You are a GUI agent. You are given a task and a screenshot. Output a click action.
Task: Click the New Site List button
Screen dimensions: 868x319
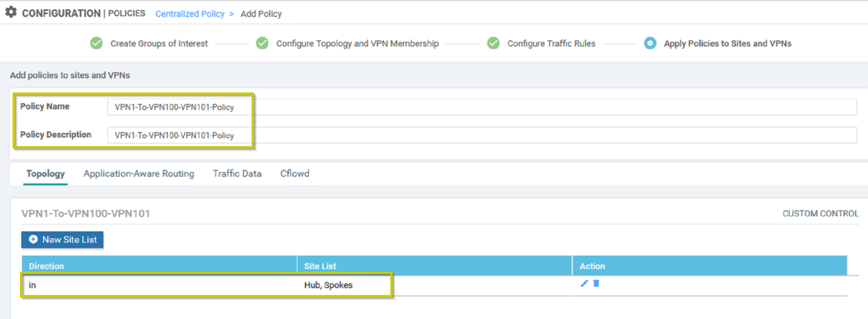[62, 240]
